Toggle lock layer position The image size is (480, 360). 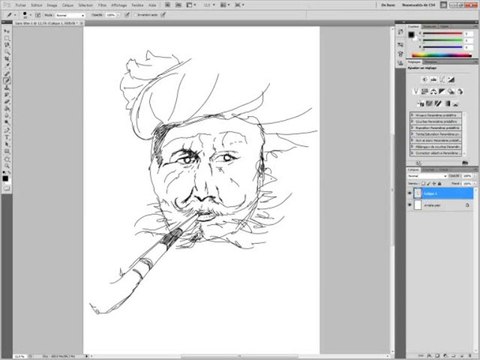click(434, 184)
